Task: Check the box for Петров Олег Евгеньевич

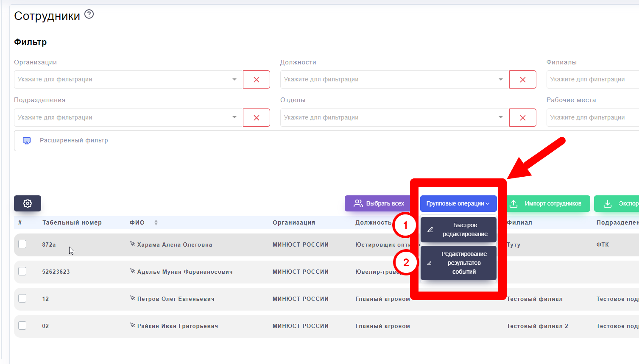Action: coord(22,298)
